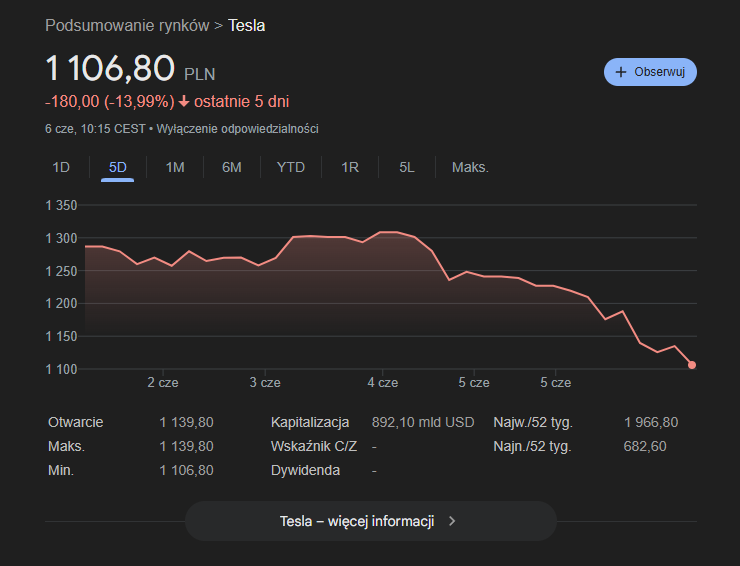Open the 'Podsumowanie rynków' breadcrumb link
740x566 pixels.
pyautogui.click(x=127, y=25)
